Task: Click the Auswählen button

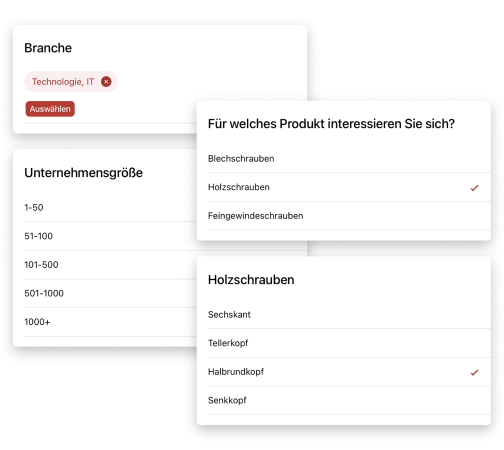Action: pyautogui.click(x=50, y=109)
